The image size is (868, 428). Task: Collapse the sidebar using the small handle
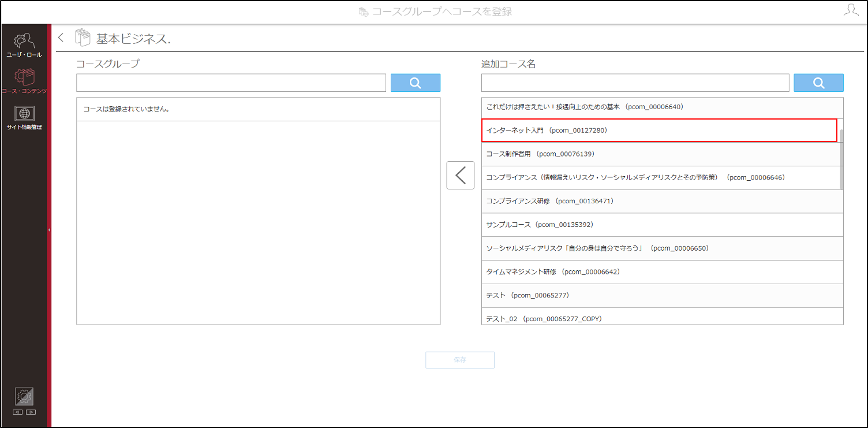49,230
